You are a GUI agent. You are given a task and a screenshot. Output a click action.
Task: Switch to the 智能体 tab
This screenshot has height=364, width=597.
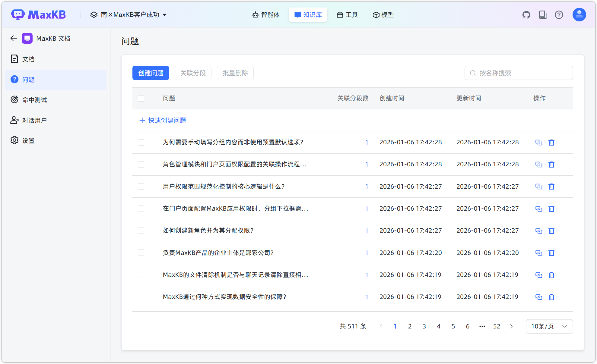265,14
